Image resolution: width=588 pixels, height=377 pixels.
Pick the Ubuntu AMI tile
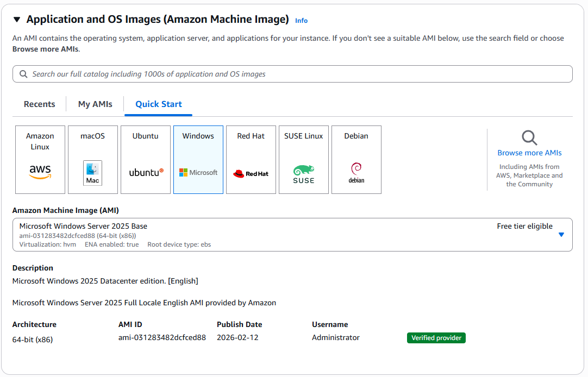pos(146,160)
